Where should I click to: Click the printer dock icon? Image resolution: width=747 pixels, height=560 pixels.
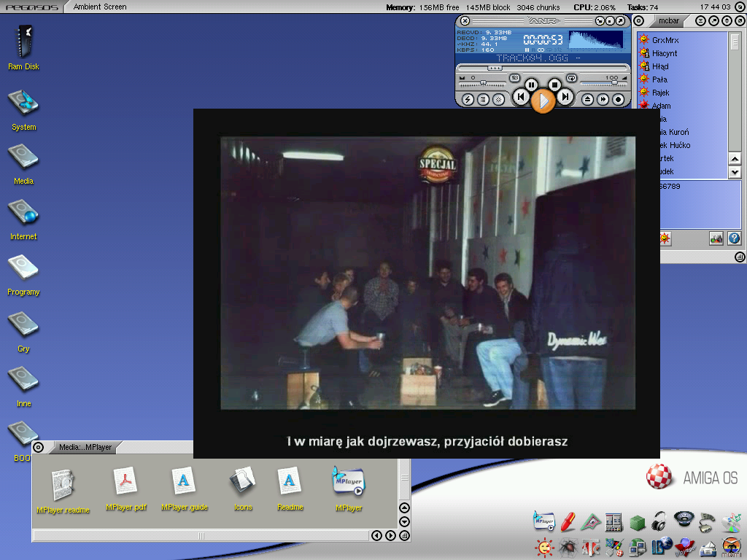coord(708,548)
